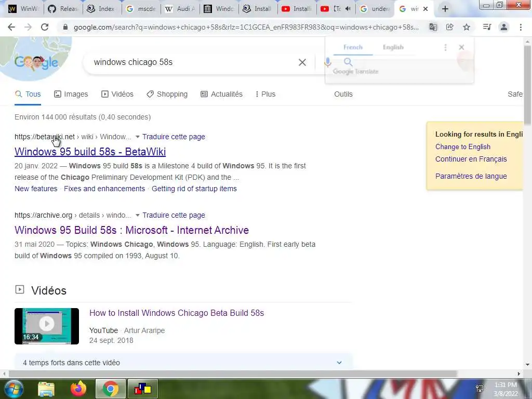Click the taskbar clock showing 1:31 PM

[506, 389]
